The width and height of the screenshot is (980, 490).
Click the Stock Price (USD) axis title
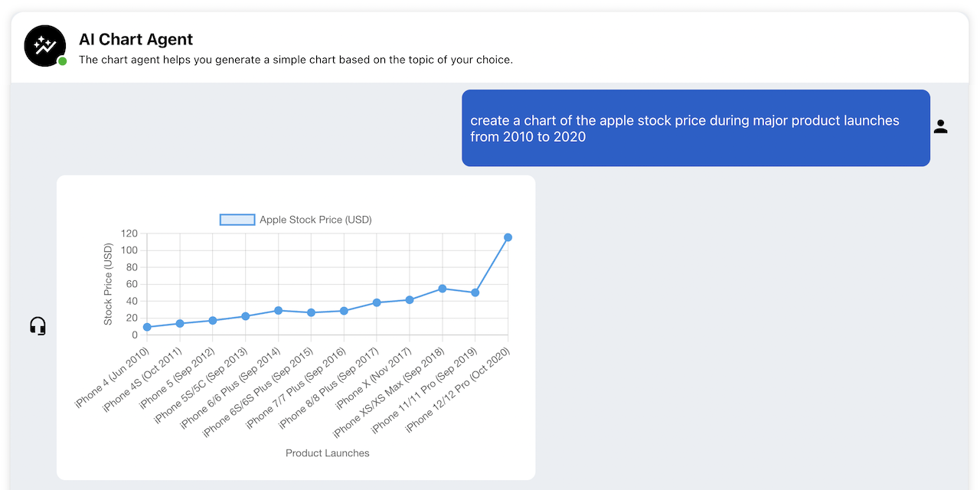(108, 284)
